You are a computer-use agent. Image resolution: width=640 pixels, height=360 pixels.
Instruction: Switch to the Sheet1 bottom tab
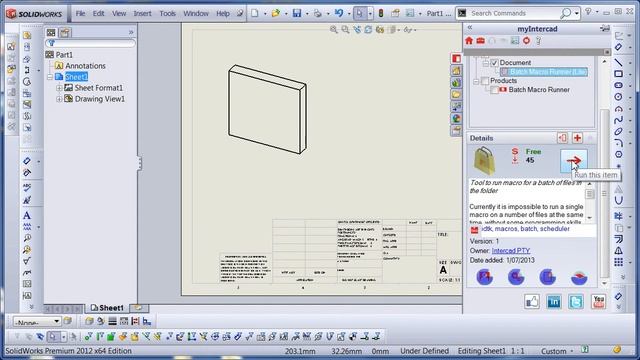(x=107, y=308)
